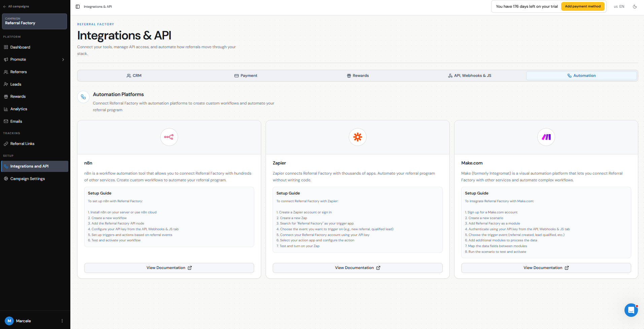644x329 pixels.
Task: Switch to the CRM tab
Action: pos(134,76)
